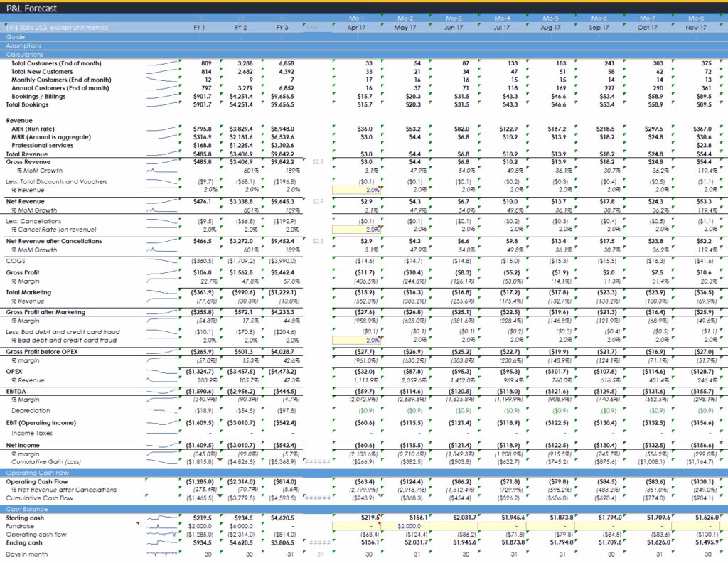728x563 pixels.
Task: Select the Days in month label
Action: pyautogui.click(x=26, y=554)
